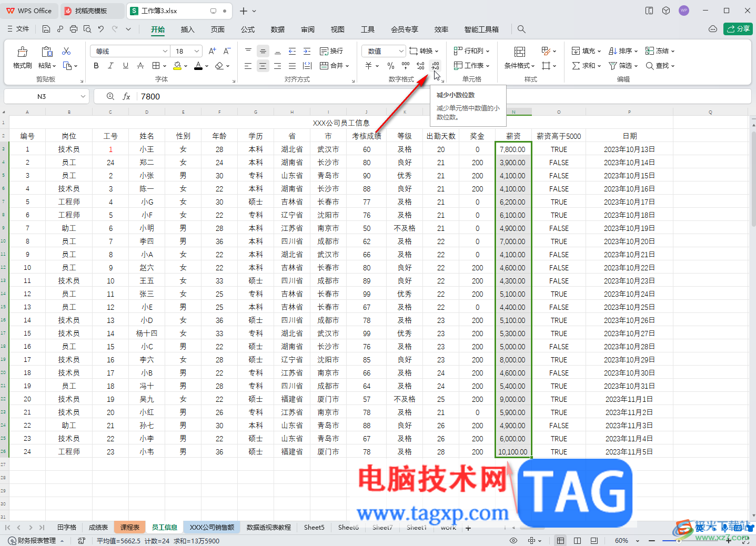Switch to the 成绩表 sheet tab
Viewport: 756px width, 546px height.
[98, 528]
